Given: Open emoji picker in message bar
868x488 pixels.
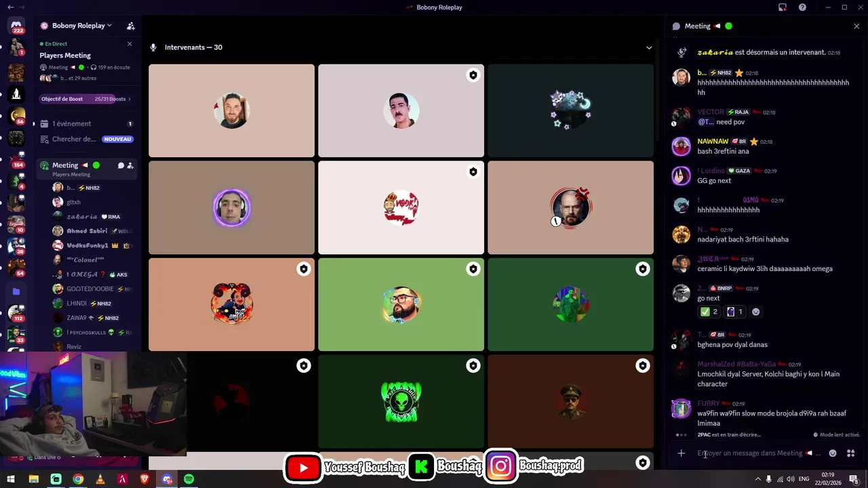Looking at the screenshot, I should 833,453.
